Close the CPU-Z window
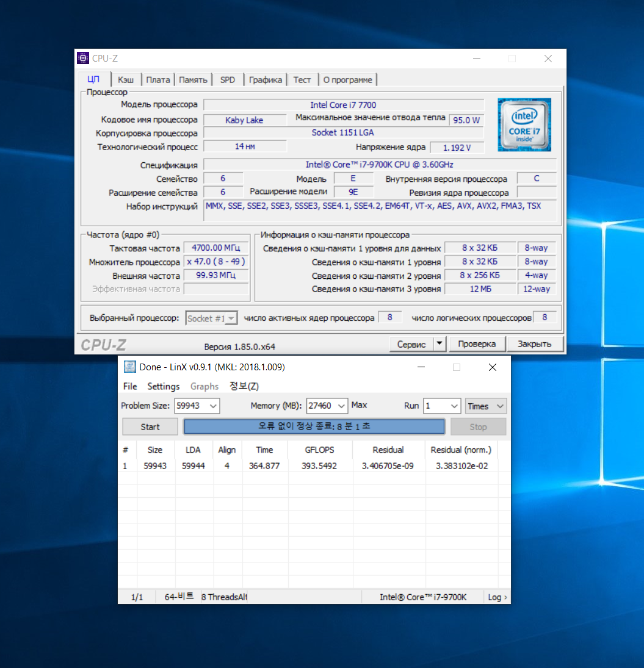 548,59
